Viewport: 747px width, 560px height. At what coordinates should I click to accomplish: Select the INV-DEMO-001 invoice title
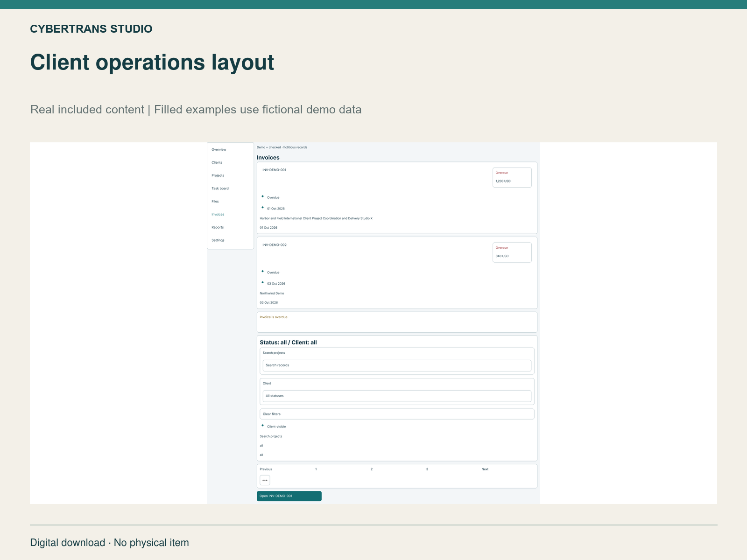pos(274,170)
